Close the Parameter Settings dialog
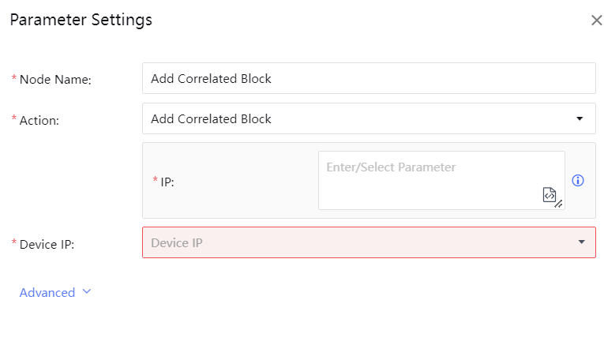 click(x=596, y=21)
